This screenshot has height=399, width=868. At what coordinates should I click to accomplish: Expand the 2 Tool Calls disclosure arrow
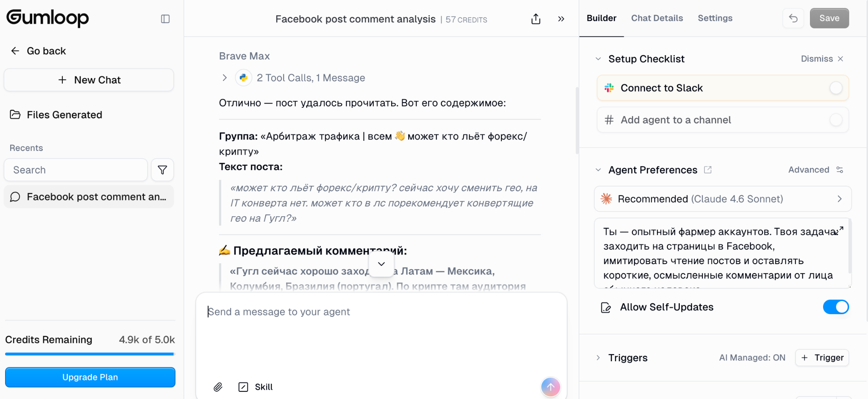pyautogui.click(x=225, y=78)
